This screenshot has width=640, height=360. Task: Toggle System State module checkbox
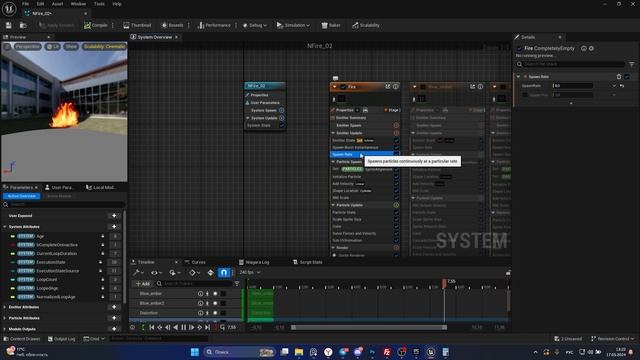click(x=282, y=126)
